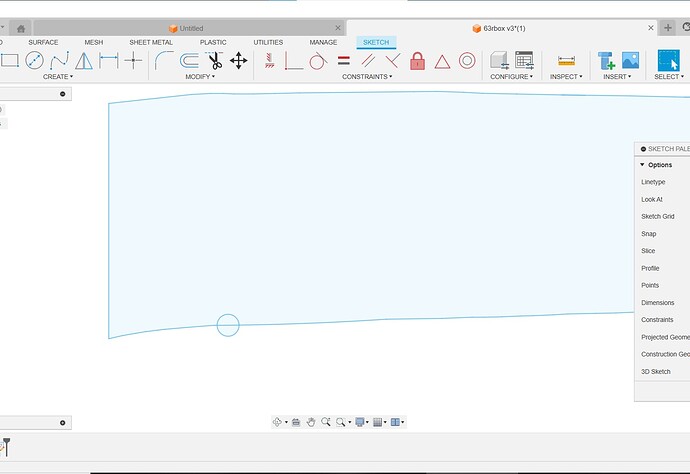This screenshot has width=690, height=474.
Task: Click the Fix/Unfix lock constraint
Action: click(x=417, y=61)
